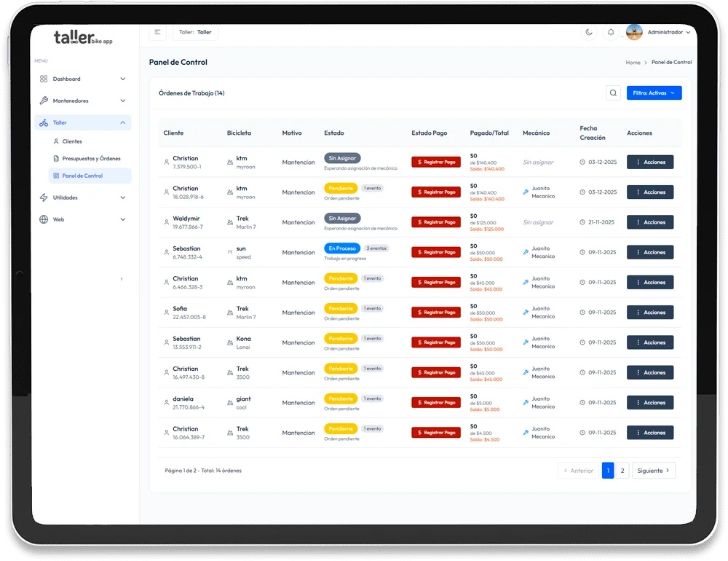The width and height of the screenshot is (728, 561).
Task: Select Presupuestos y Órdenes menu item
Action: 91,158
